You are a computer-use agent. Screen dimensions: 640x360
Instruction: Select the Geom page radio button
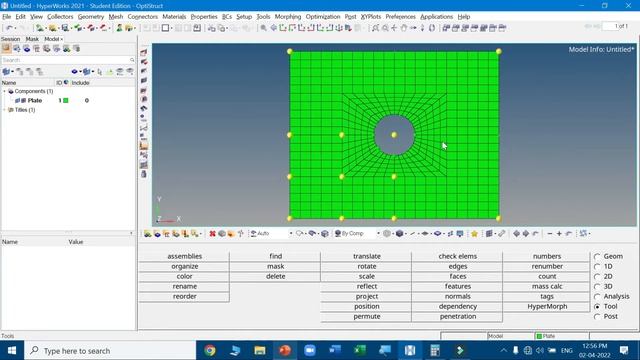pyautogui.click(x=597, y=256)
